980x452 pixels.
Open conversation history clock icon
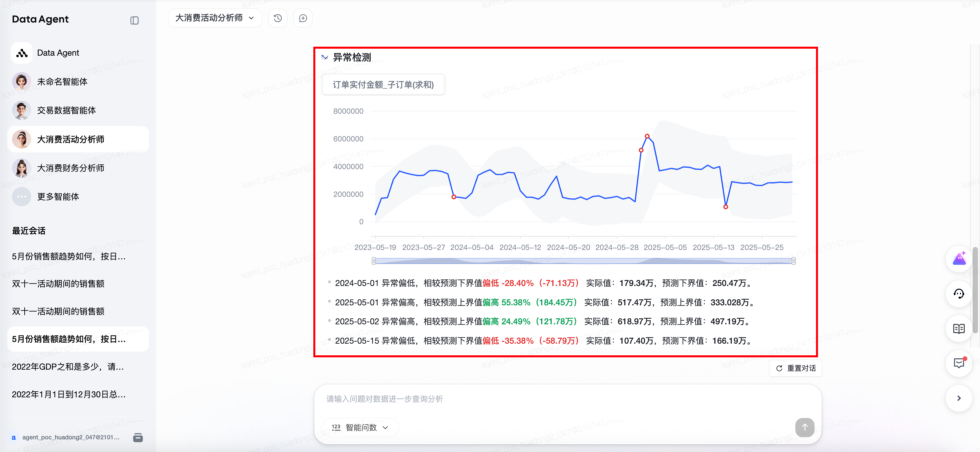click(x=278, y=18)
